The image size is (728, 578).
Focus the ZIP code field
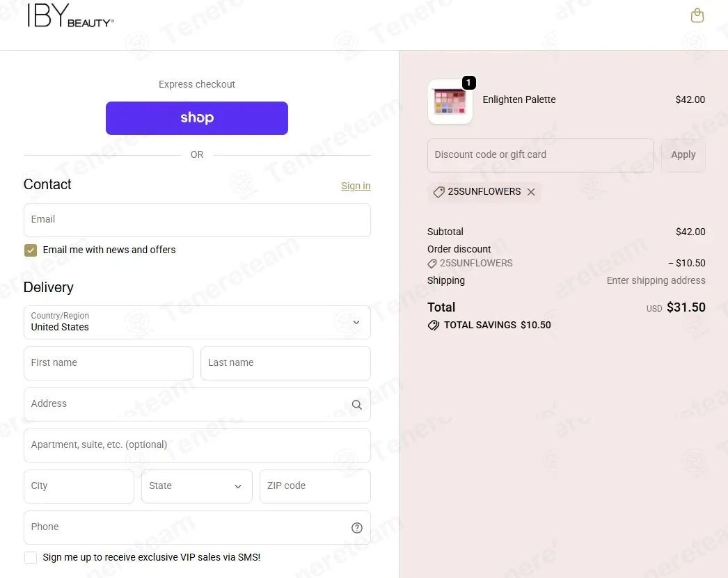315,487
